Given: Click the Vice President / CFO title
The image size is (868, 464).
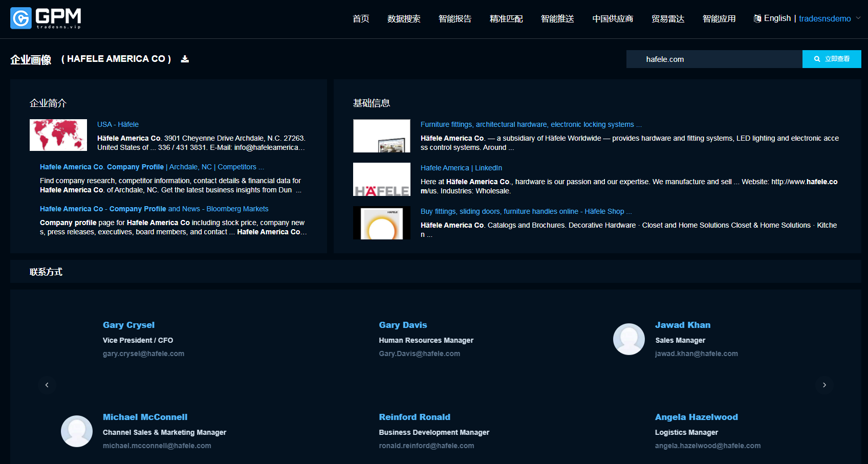Looking at the screenshot, I should [x=138, y=340].
